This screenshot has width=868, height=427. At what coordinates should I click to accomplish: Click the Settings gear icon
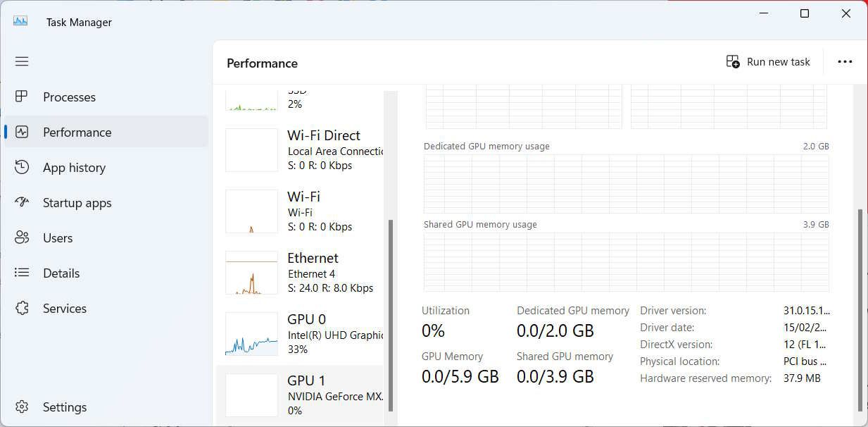(x=22, y=407)
